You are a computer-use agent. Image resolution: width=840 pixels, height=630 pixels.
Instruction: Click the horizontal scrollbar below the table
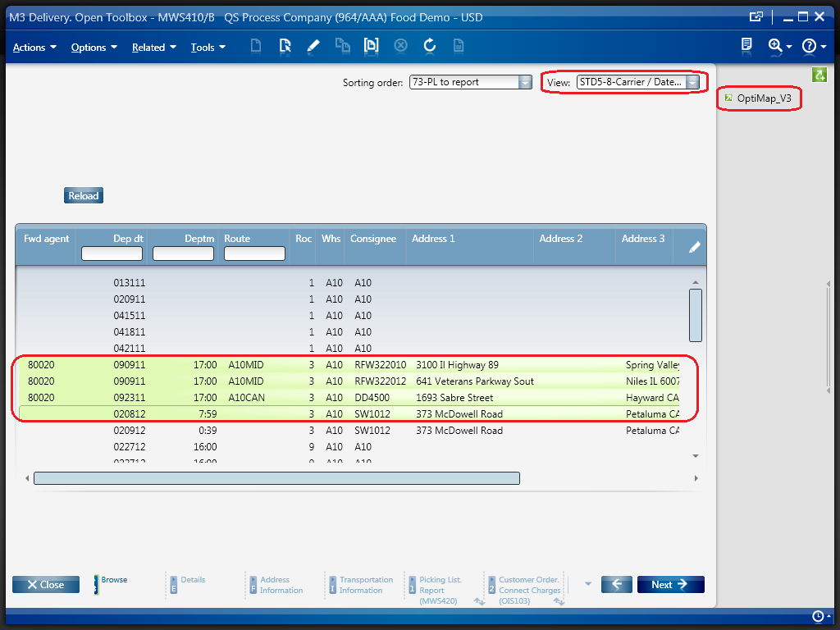pos(276,478)
